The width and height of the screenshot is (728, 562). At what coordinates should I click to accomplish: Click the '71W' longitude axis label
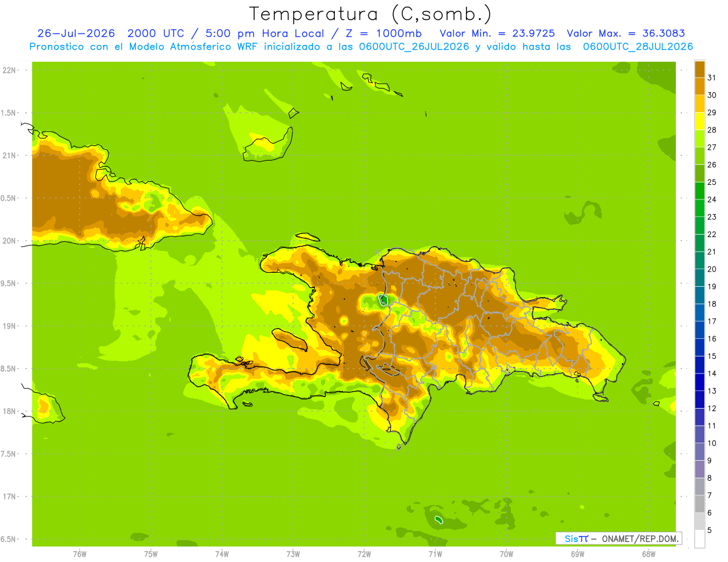[435, 554]
